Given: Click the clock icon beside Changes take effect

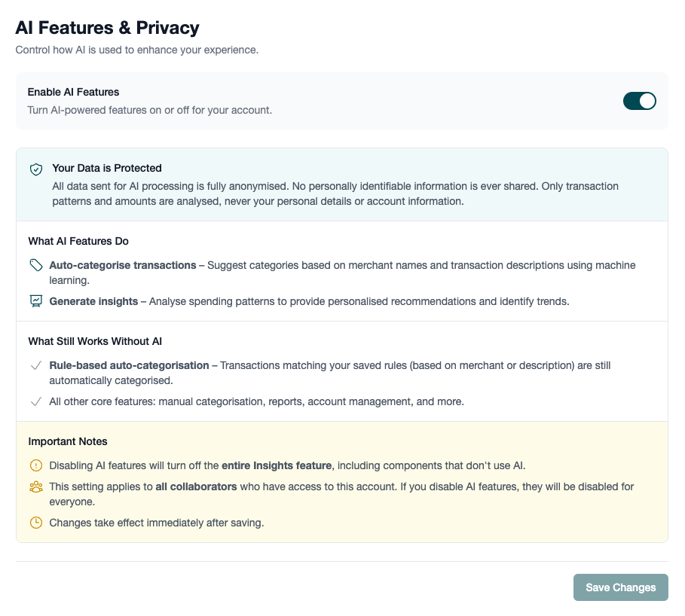Looking at the screenshot, I should point(35,523).
